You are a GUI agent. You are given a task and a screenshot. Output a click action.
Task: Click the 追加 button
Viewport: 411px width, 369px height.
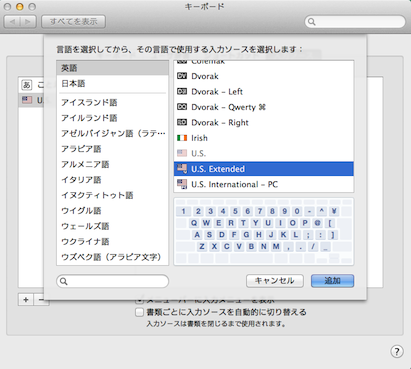[332, 281]
